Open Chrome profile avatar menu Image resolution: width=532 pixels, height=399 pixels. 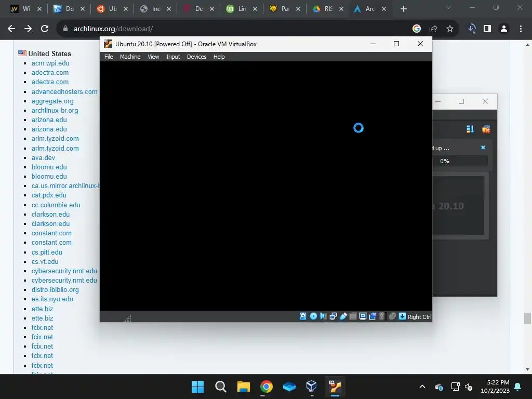504,29
